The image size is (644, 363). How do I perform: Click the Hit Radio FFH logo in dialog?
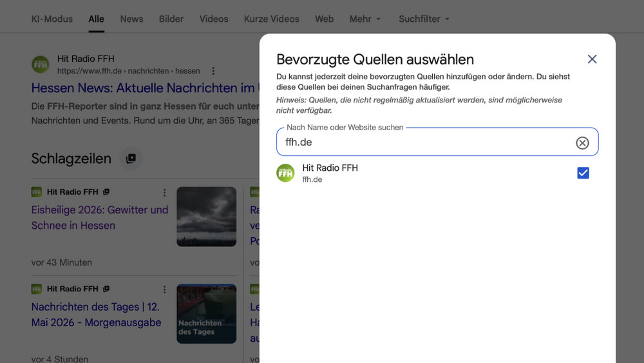click(285, 173)
